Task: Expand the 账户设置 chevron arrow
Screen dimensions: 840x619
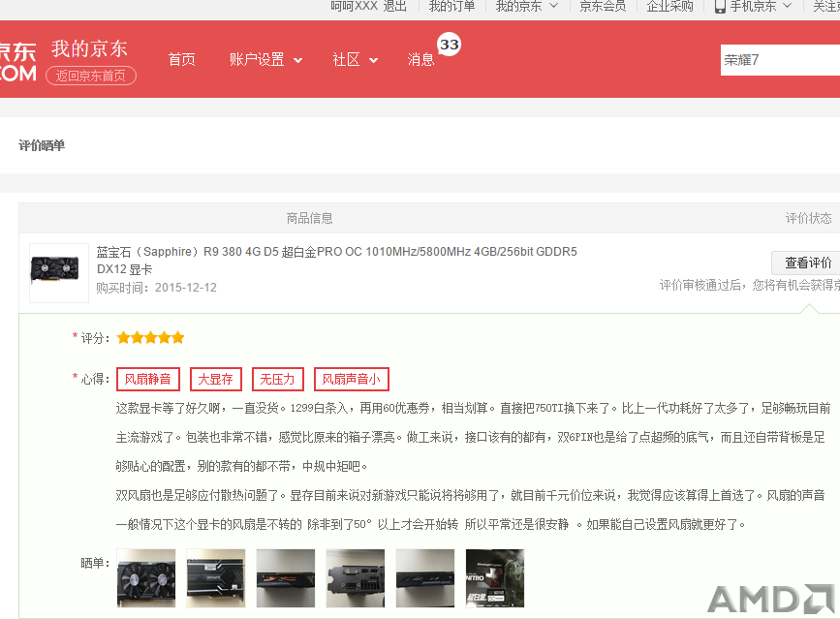Action: (297, 60)
